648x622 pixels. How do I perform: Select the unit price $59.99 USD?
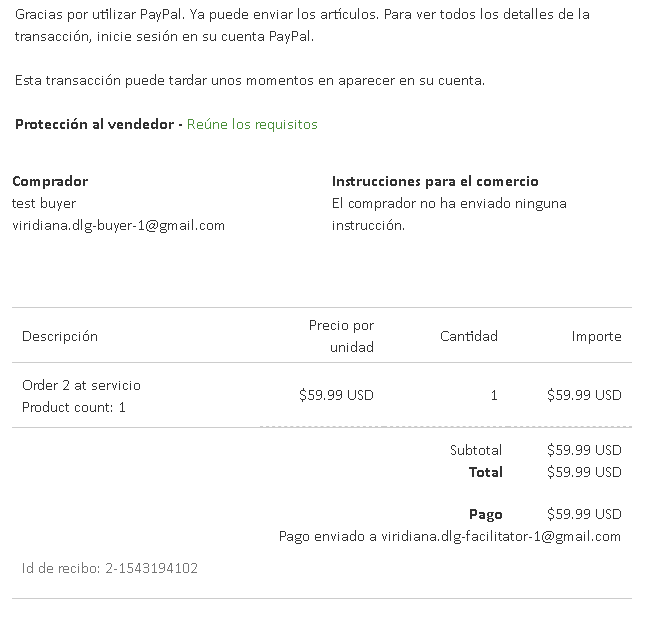pos(336,395)
